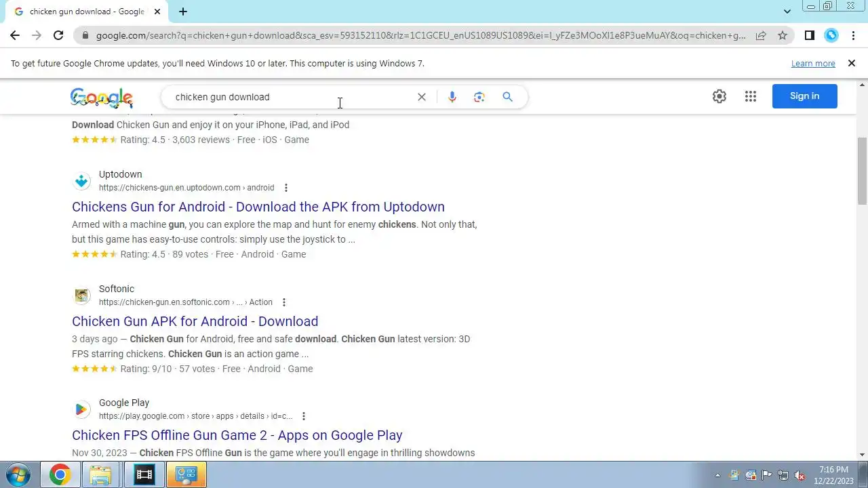Image resolution: width=868 pixels, height=488 pixels.
Task: Open a new browser tab
Action: coord(183,12)
